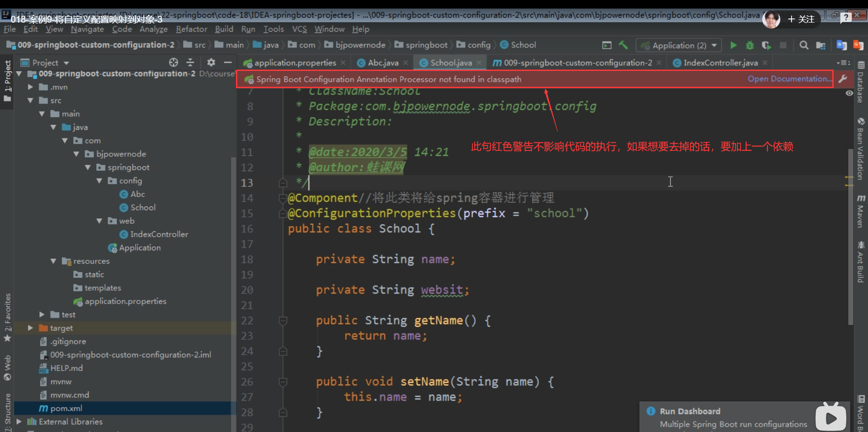
Task: Open the Build menu
Action: click(x=224, y=29)
